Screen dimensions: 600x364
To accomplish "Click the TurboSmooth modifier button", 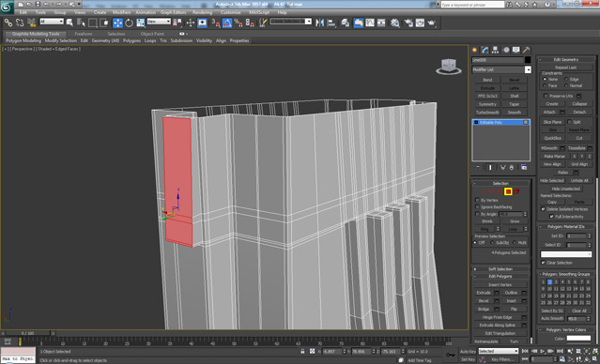I will (487, 113).
